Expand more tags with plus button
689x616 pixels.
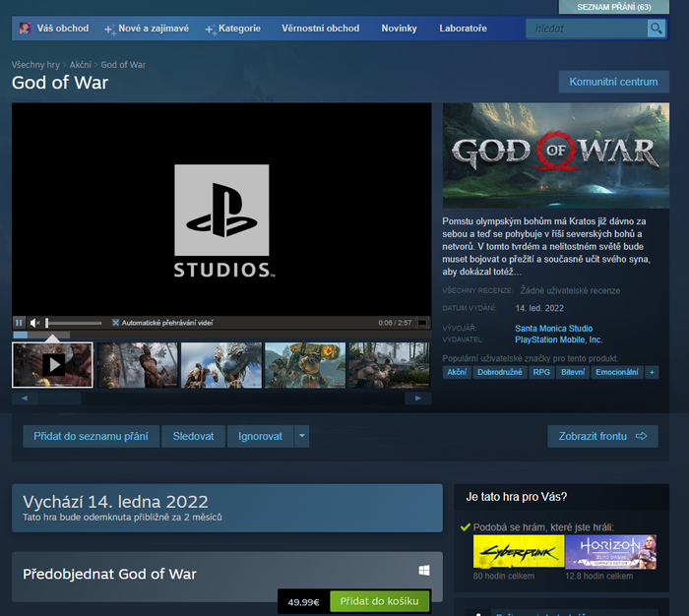652,372
